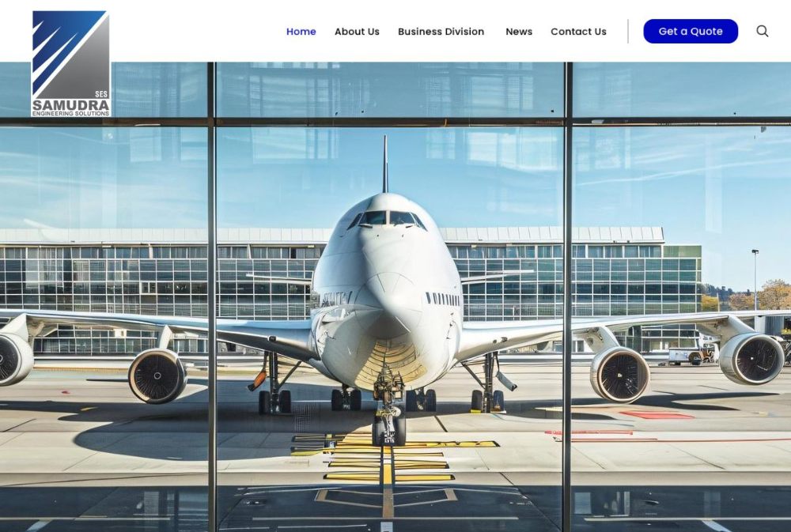
Task: Click the Samudra Engineering Solutions logo
Action: [x=71, y=63]
